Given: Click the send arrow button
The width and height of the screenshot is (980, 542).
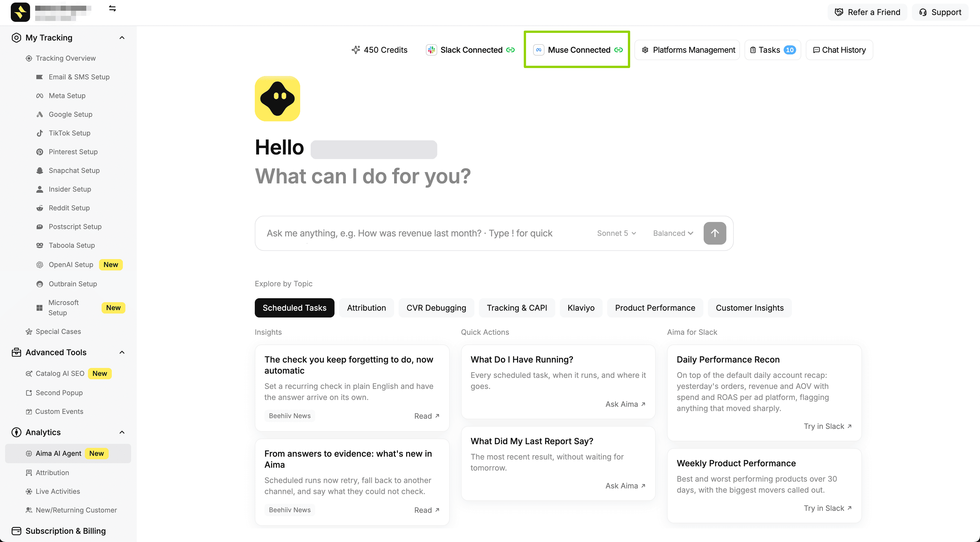Looking at the screenshot, I should 714,233.
